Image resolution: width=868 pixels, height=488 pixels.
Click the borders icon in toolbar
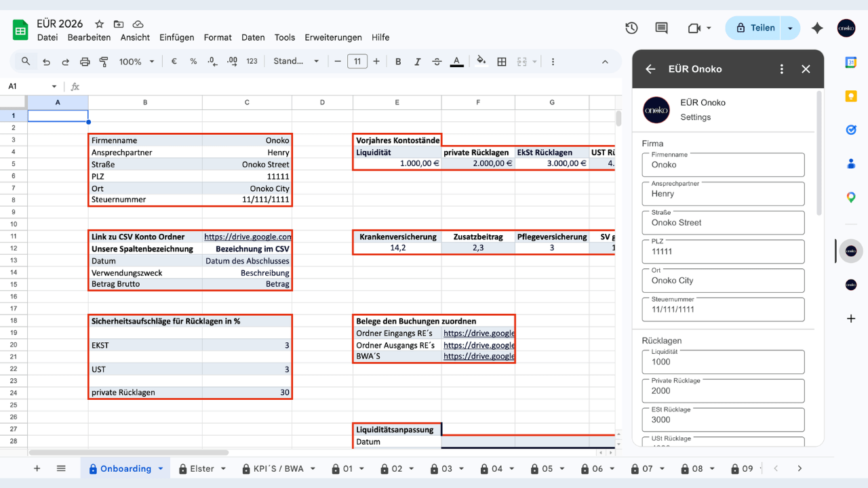(502, 62)
